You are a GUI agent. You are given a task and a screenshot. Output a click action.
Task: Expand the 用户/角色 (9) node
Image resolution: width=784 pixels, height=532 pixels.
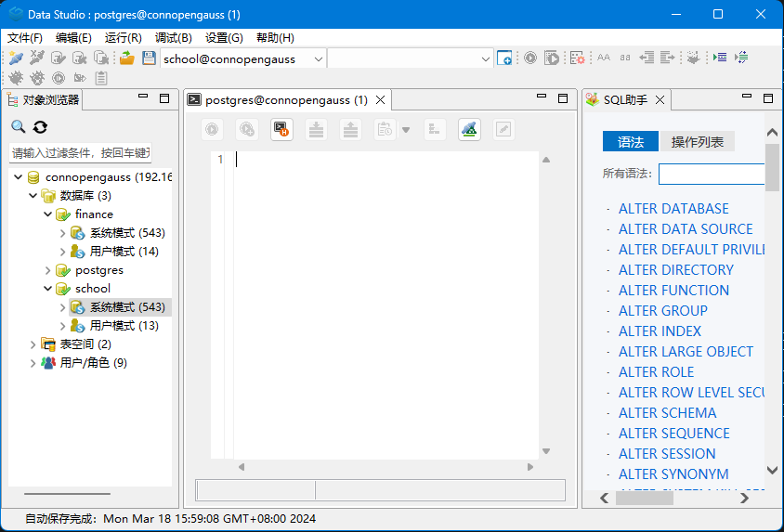tap(33, 363)
